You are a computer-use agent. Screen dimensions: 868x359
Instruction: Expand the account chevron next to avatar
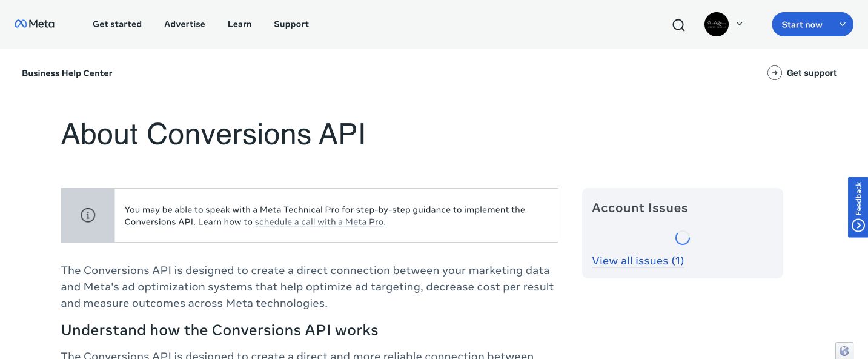coord(740,24)
